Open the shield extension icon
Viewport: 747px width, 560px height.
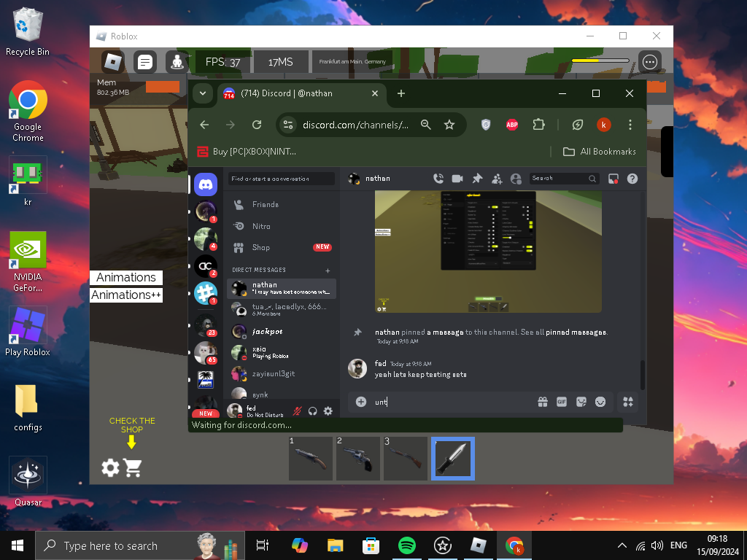point(486,125)
